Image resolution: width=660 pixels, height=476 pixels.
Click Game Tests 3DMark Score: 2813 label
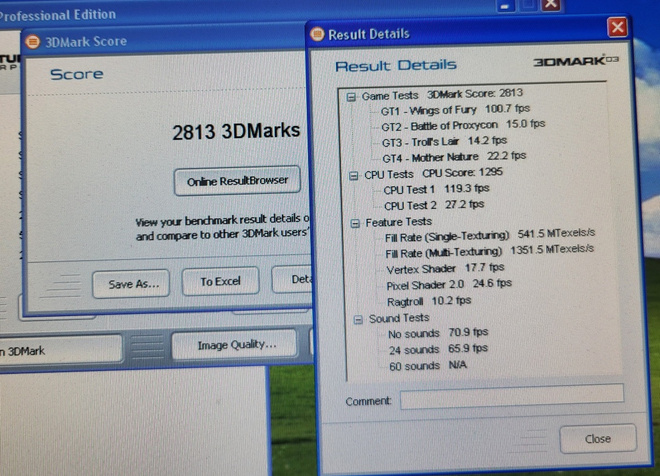click(442, 94)
